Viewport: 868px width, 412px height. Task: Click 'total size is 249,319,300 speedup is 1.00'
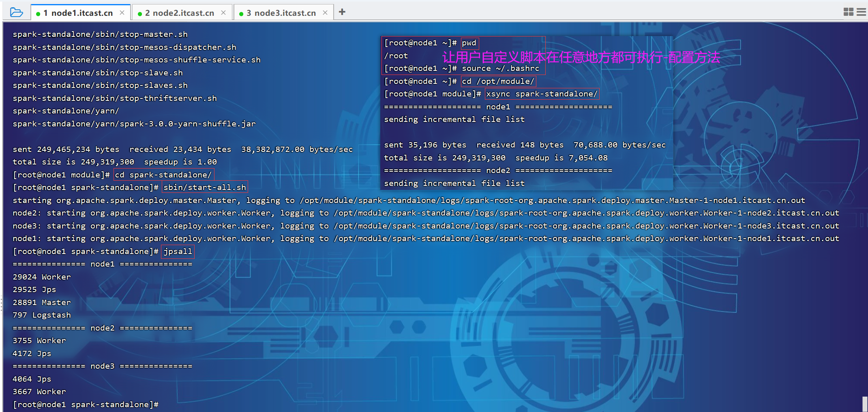coord(115,162)
